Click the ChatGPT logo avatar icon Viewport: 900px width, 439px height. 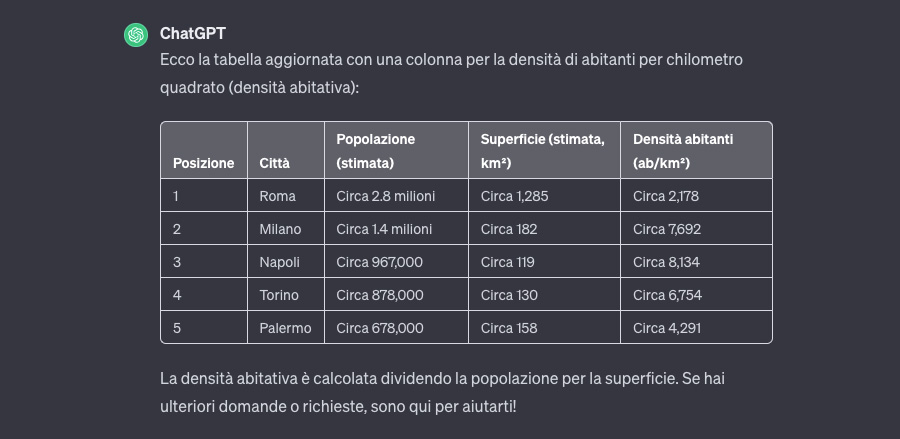coord(136,35)
